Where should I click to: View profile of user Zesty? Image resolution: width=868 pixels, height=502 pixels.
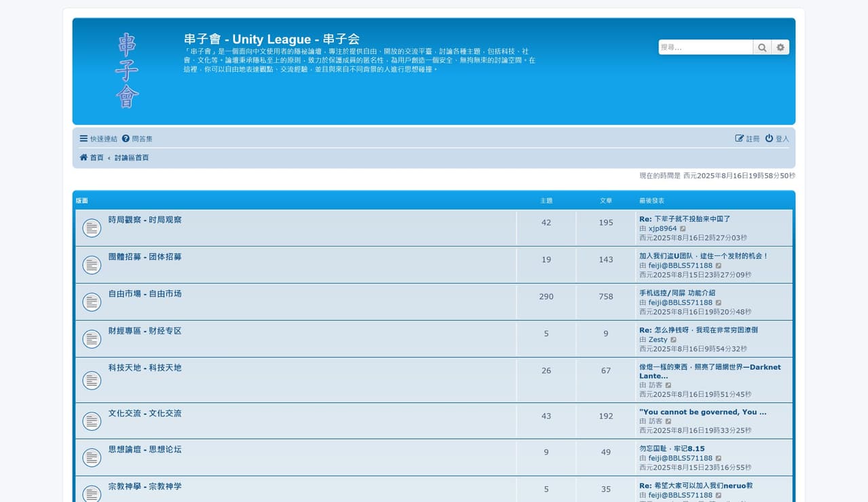658,339
